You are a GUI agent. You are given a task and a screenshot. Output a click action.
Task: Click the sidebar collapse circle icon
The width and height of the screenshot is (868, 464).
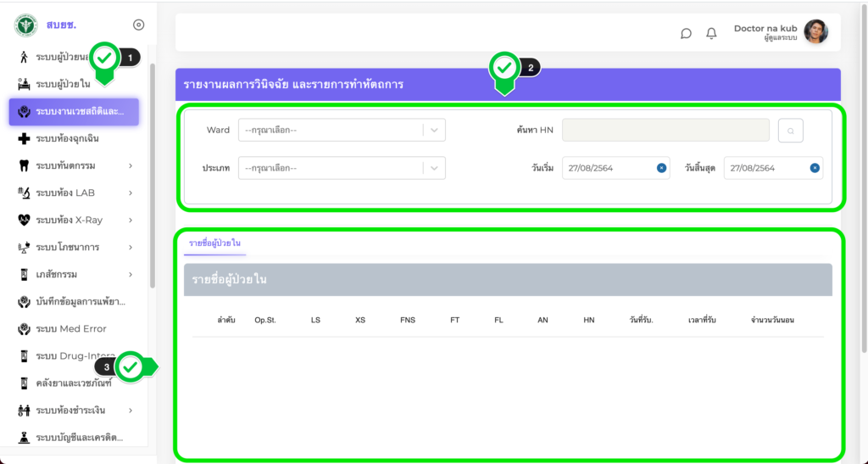tap(139, 25)
